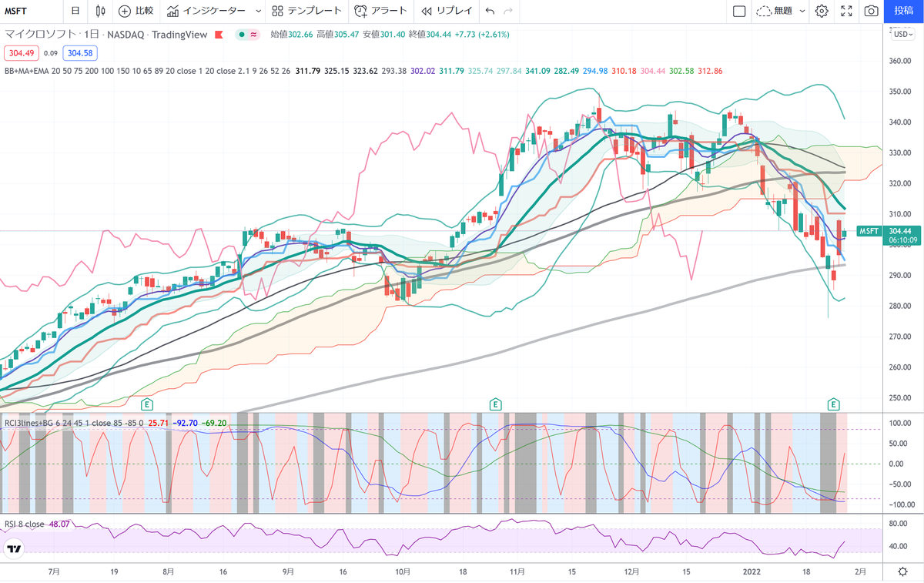The height and width of the screenshot is (583, 924).
Task: Click the 終値304.44 closing value in legend
Action: point(429,35)
